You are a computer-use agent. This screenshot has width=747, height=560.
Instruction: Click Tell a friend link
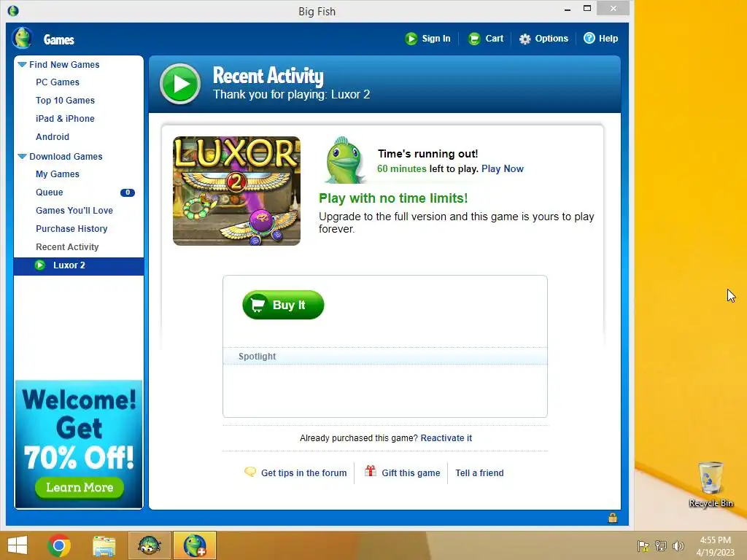[x=479, y=472]
